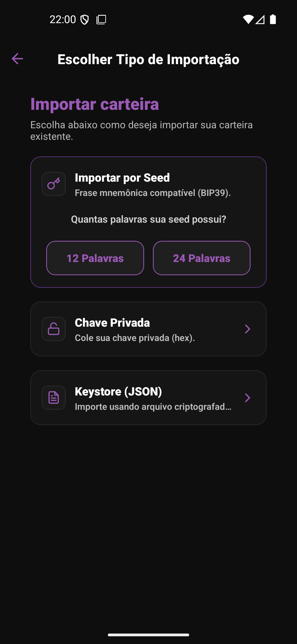This screenshot has width=297, height=644.
Task: Tap the bottom navigation gesture bar
Action: click(148, 635)
